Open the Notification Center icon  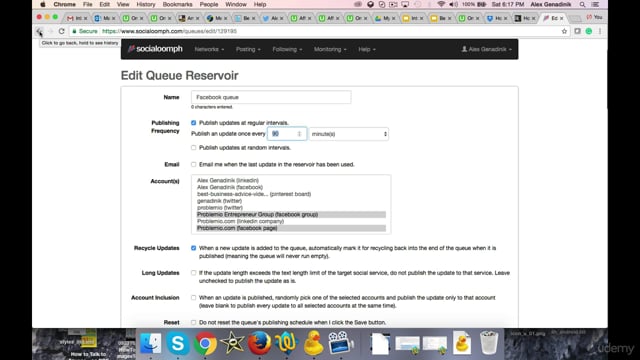point(596,4)
